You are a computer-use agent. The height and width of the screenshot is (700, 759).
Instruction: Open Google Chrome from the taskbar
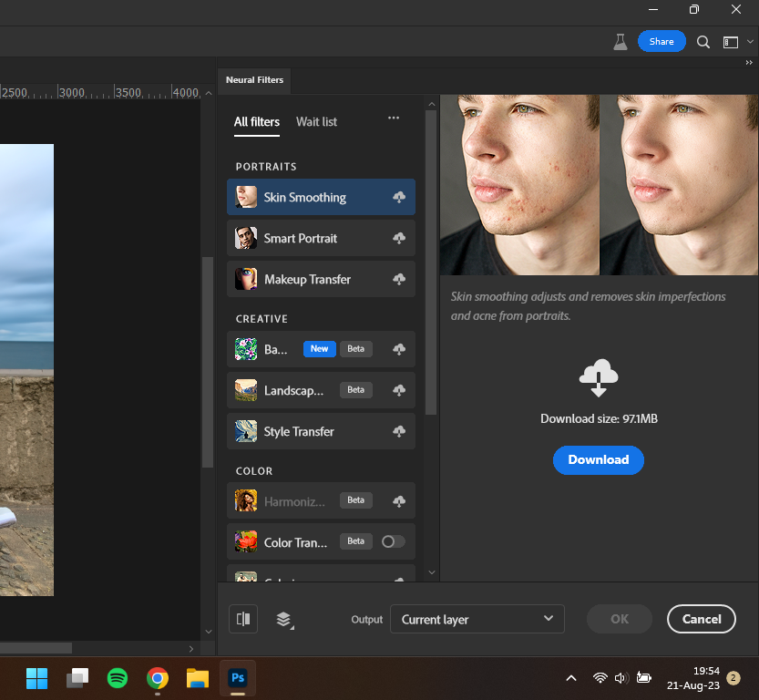[158, 678]
